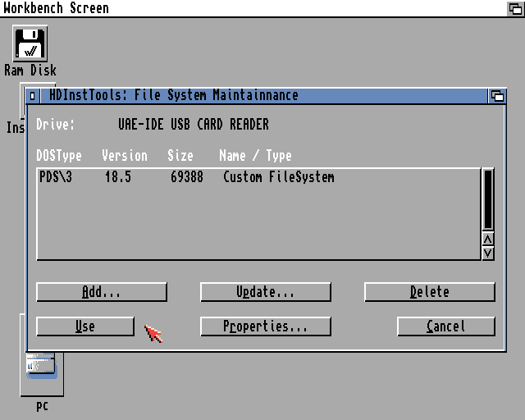Image resolution: width=525 pixels, height=420 pixels.
Task: Click the filesystem list vertical scrollbar
Action: pyautogui.click(x=488, y=200)
